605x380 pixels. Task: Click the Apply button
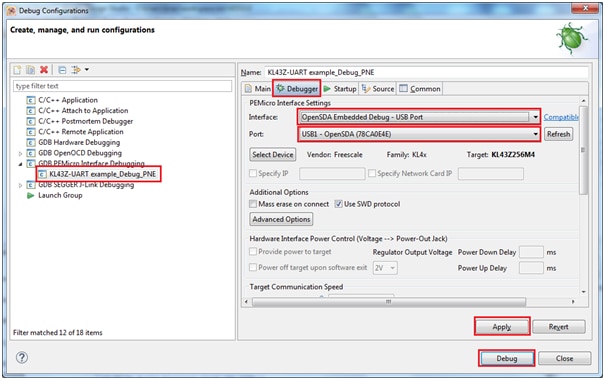click(502, 327)
